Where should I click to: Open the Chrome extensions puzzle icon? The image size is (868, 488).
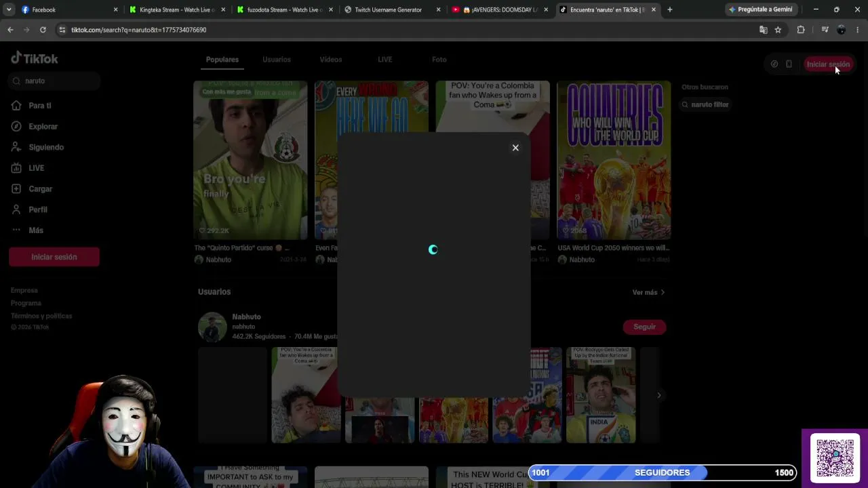(801, 30)
